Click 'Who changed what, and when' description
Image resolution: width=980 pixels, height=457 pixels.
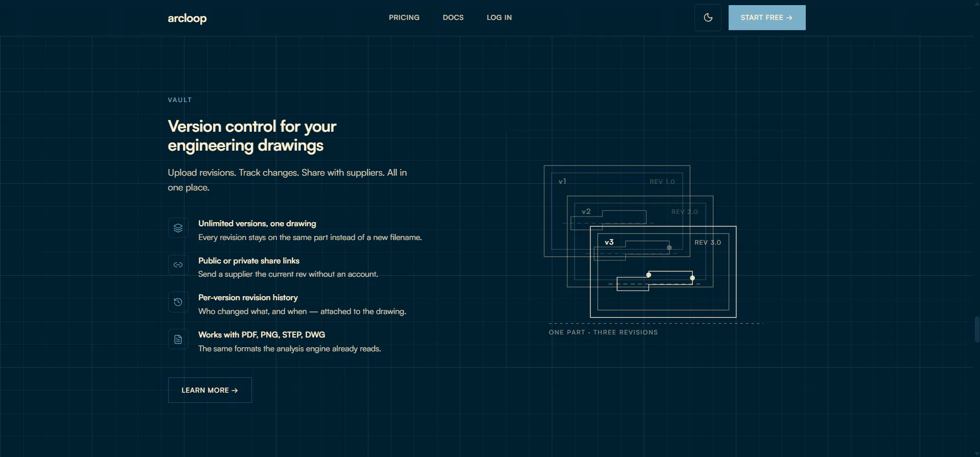click(302, 311)
